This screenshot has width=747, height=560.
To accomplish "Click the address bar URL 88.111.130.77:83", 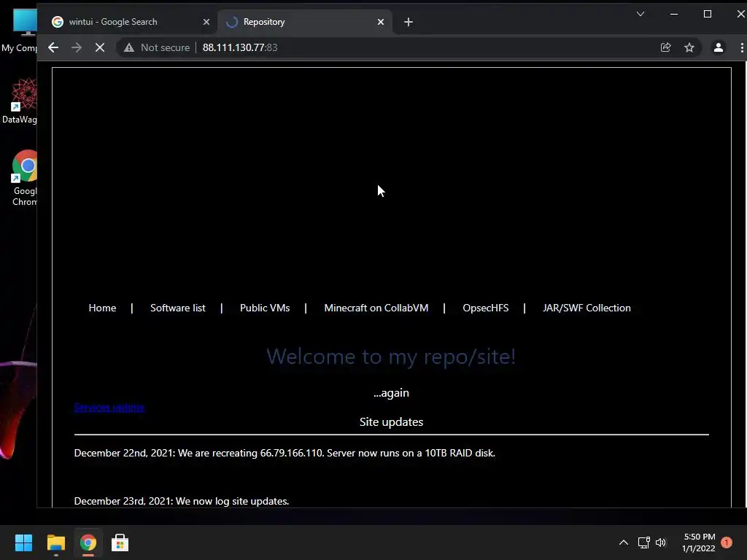I will click(x=240, y=47).
